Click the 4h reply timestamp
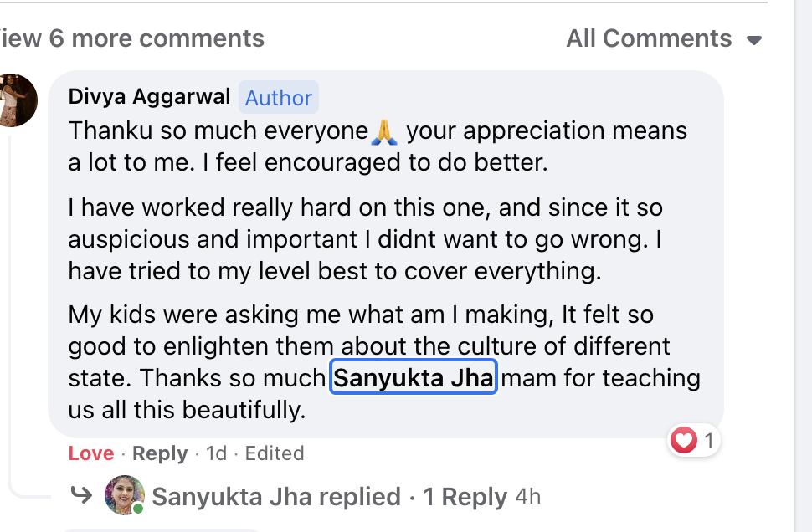 click(x=528, y=497)
